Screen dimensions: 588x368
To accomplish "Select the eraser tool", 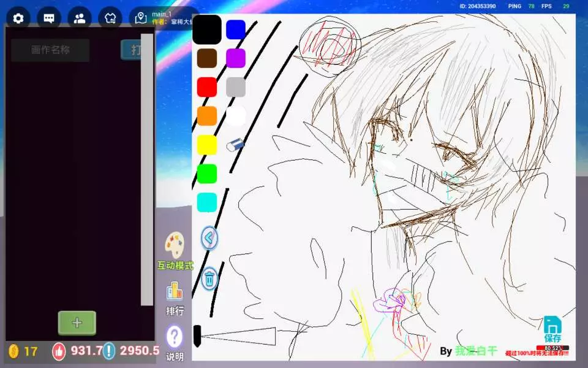I will 235,144.
